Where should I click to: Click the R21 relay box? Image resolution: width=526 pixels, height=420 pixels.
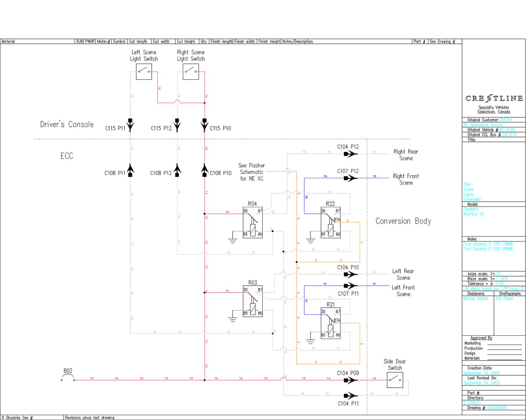tap(330, 323)
